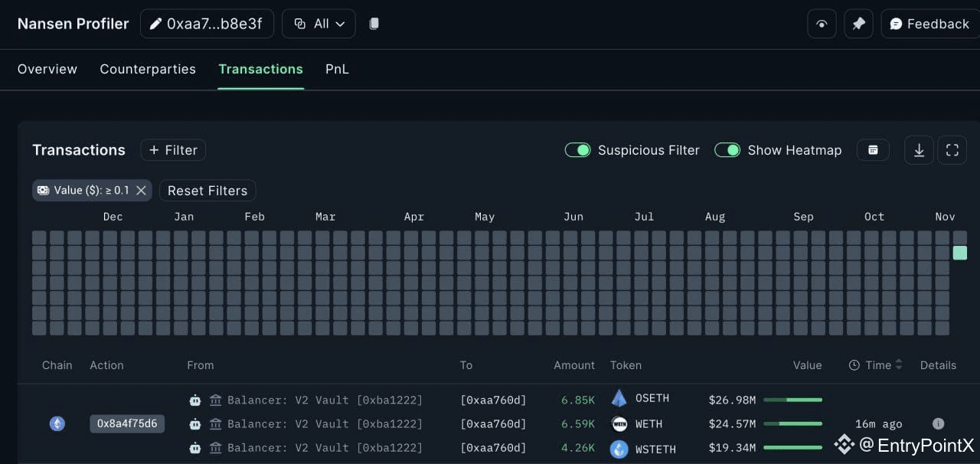Download transactions with the download icon
The image size is (980, 464).
click(919, 150)
